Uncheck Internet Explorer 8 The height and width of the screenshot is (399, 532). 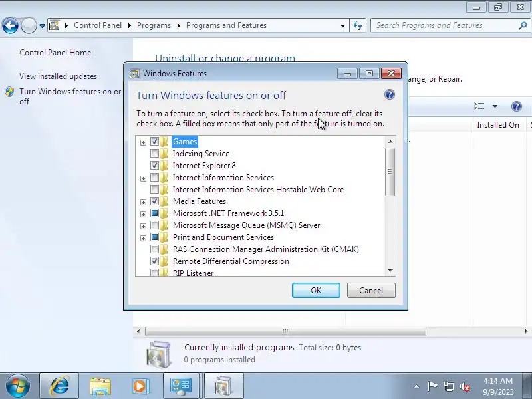154,165
